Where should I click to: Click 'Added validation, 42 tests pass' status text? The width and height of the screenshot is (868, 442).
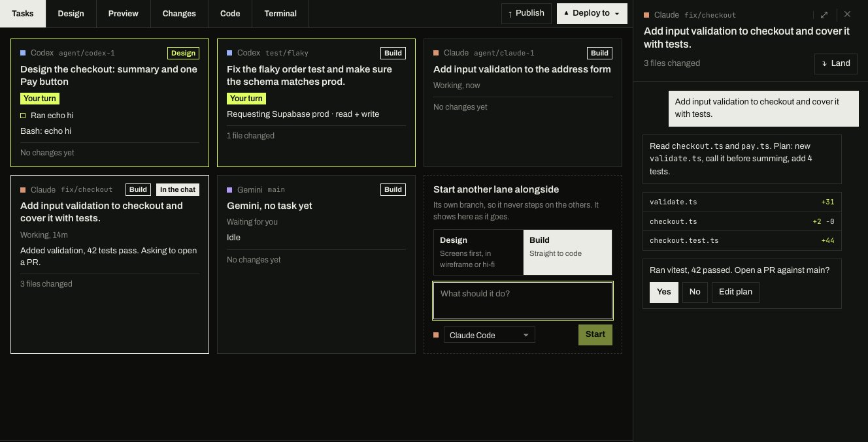tap(108, 257)
